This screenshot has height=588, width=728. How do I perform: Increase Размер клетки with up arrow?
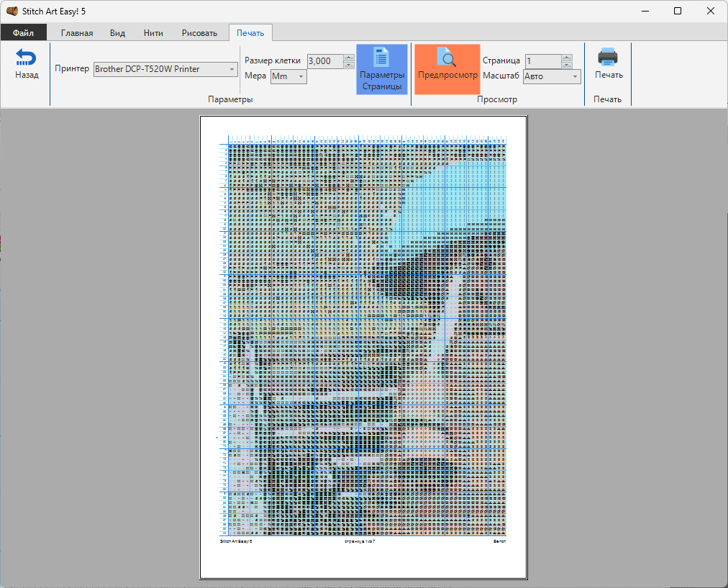click(349, 58)
